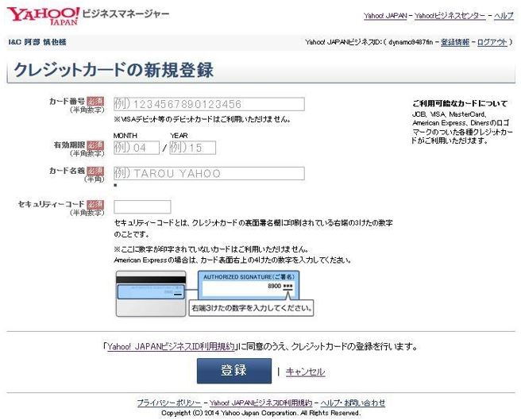The height and width of the screenshot is (420, 521).
Task: Open the ヘルプ・お問い合わせ footer link
Action: tap(353, 403)
